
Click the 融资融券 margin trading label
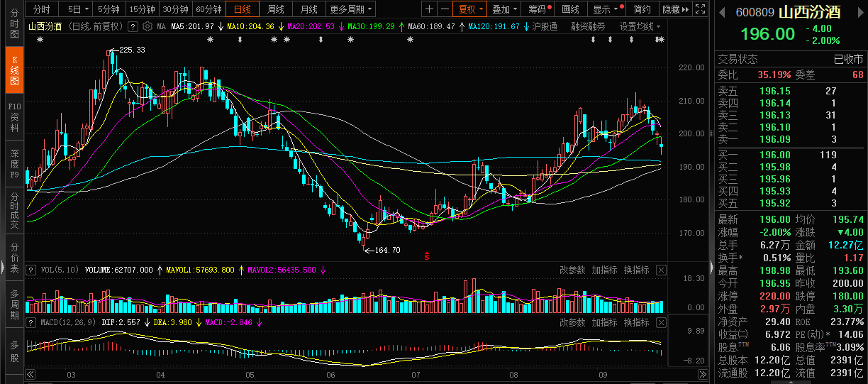588,26
